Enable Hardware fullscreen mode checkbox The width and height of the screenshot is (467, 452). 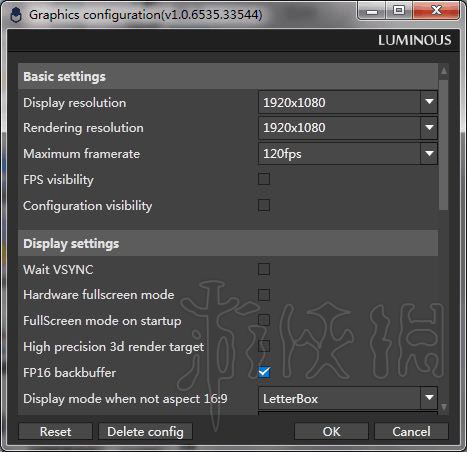tap(264, 295)
